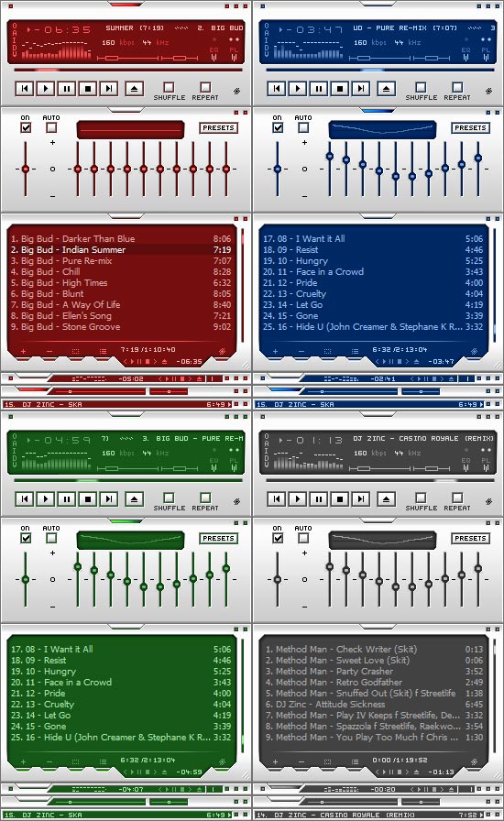Screen dimensions: 504x821
Task: Select 'Big Bud - Darker Than Blue' track
Action: coord(120,239)
